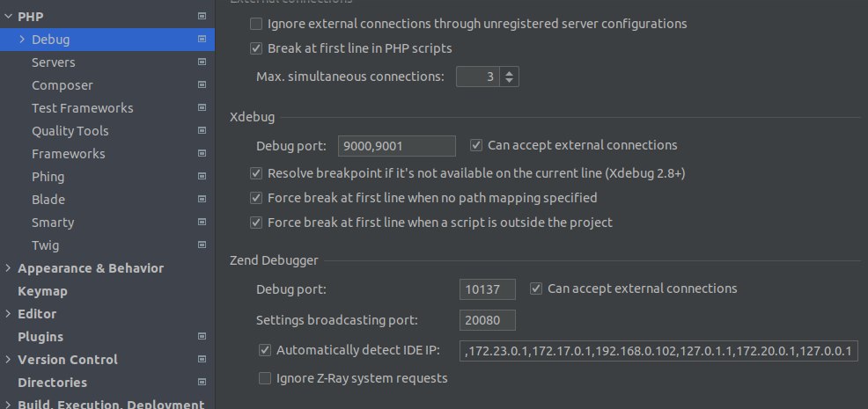Toggle Ignore Z-Ray system requests checkbox
868x409 pixels.
point(265,378)
